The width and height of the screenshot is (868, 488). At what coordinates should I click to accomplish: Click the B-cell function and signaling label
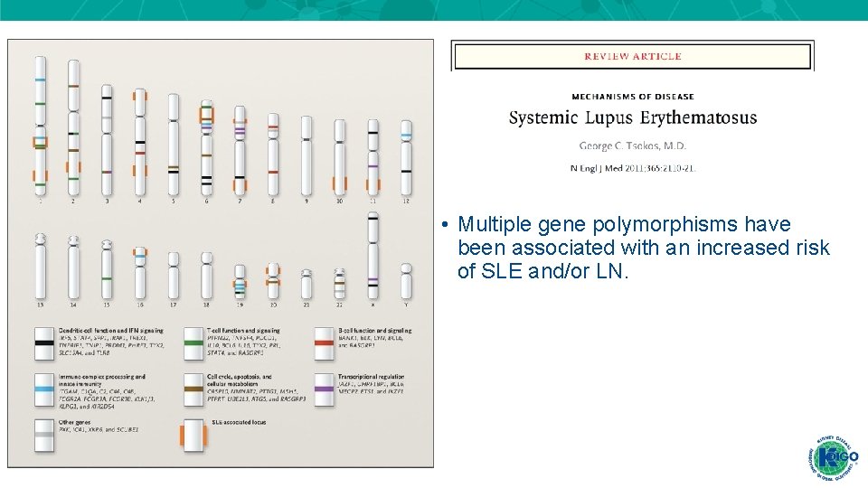[x=374, y=331]
